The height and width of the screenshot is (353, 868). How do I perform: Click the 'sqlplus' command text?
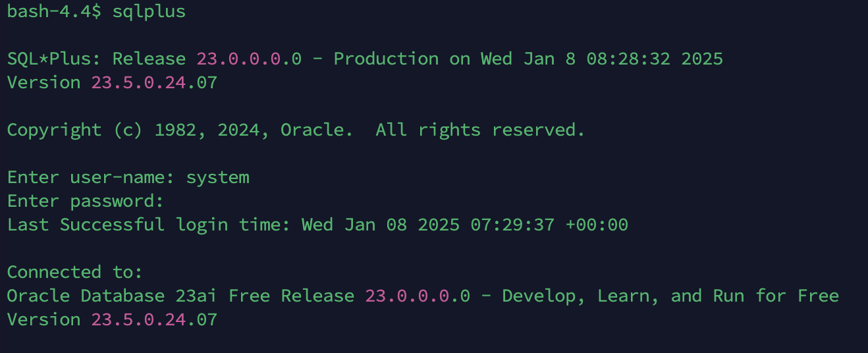(149, 13)
